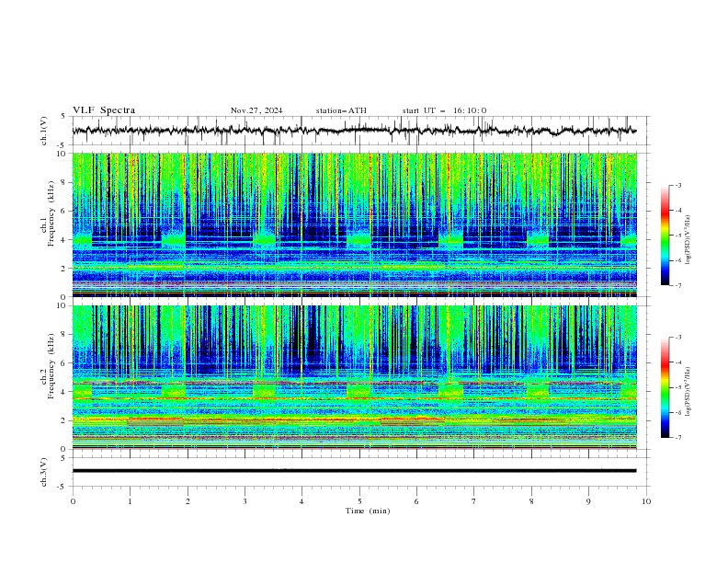Click time axis tick label '6'

416,501
